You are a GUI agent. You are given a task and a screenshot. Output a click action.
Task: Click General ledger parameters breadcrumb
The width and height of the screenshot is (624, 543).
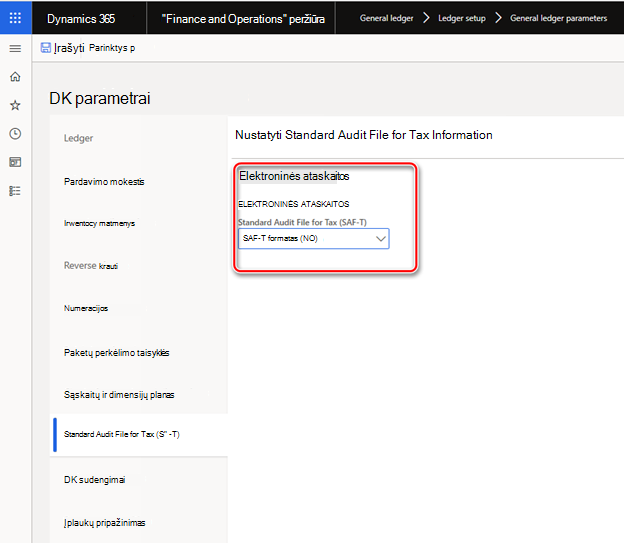click(x=558, y=18)
